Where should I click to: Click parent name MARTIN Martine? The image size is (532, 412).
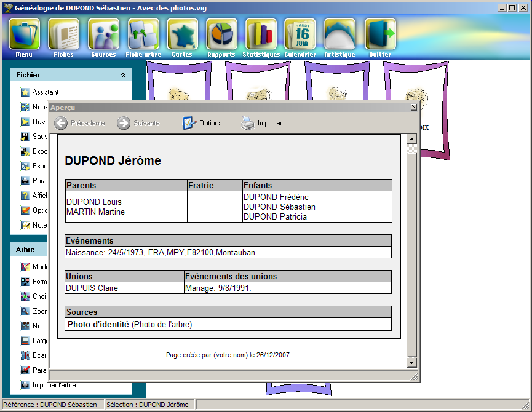click(x=96, y=212)
